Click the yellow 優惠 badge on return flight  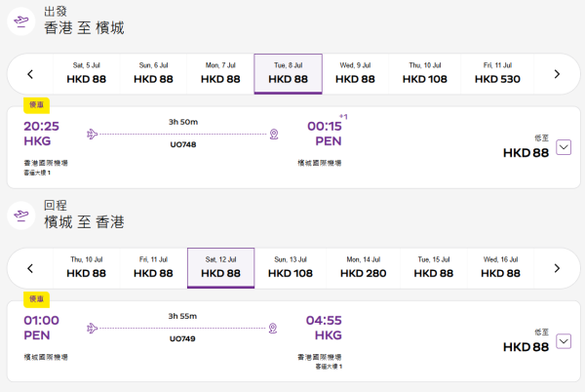coord(37,299)
